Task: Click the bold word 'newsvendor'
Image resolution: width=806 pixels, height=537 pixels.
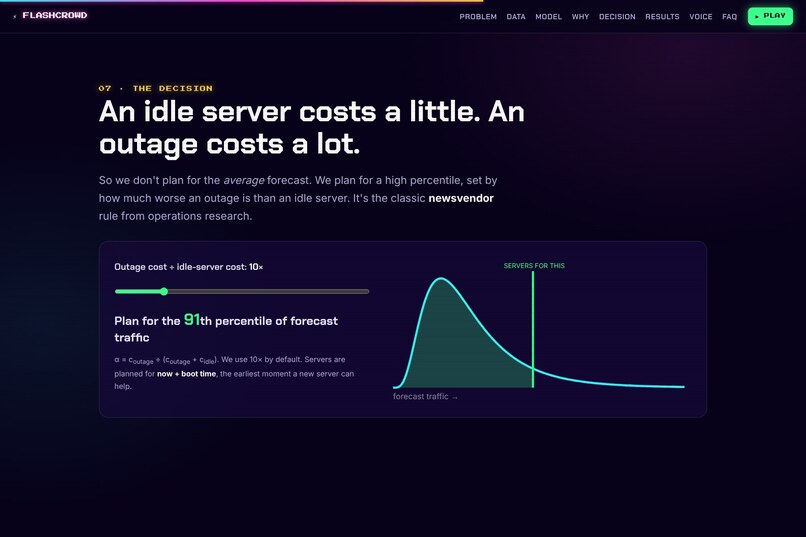Action: pyautogui.click(x=461, y=198)
